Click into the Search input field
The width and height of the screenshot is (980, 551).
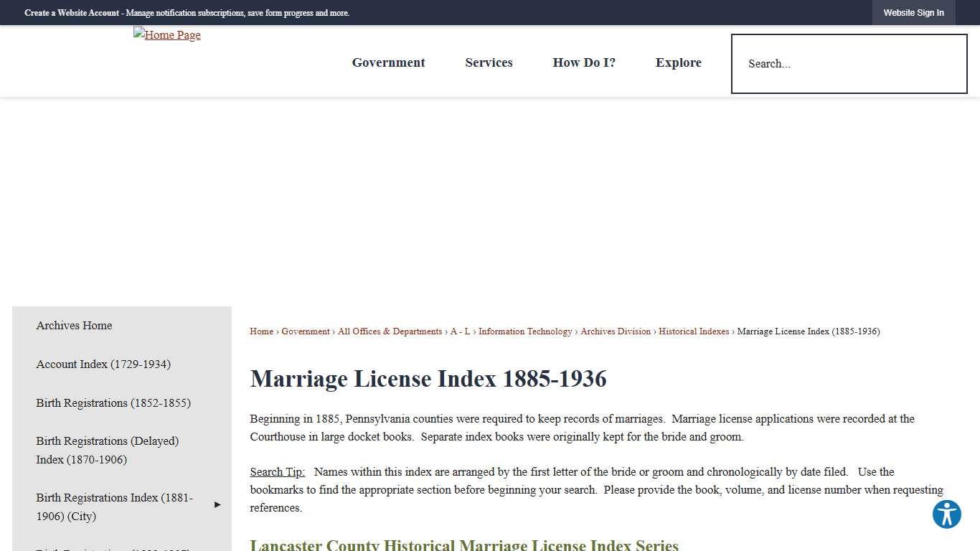coord(849,63)
